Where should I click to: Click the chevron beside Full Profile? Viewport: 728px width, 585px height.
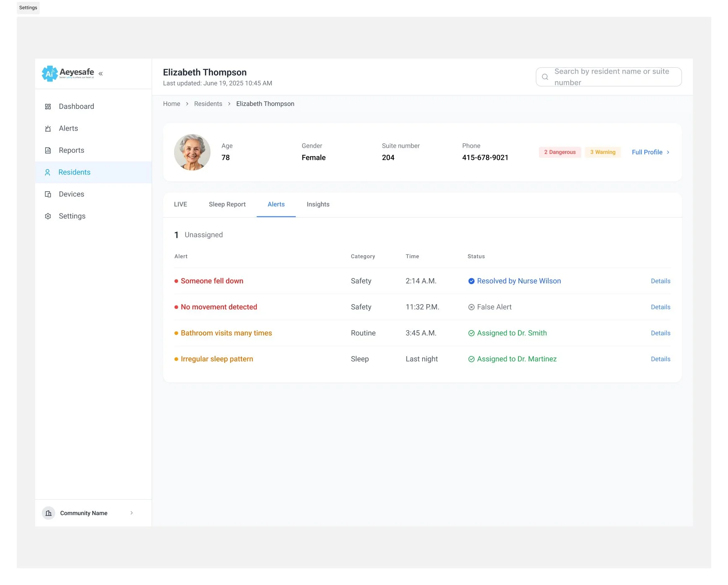[668, 152]
